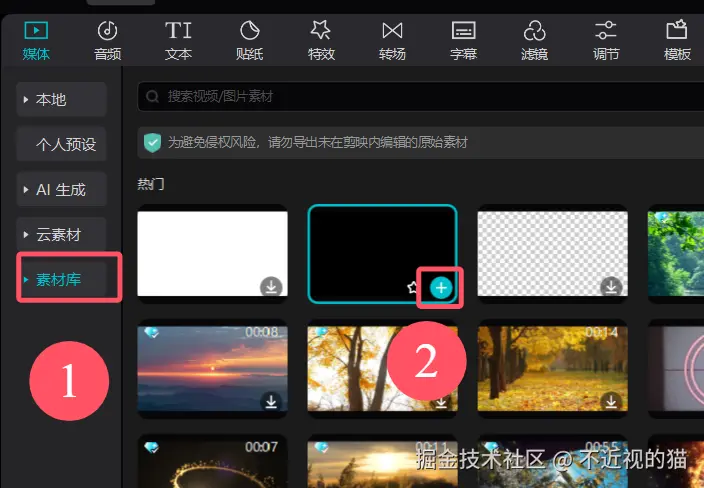Select the transparent checkerboard thumbnail

(552, 254)
